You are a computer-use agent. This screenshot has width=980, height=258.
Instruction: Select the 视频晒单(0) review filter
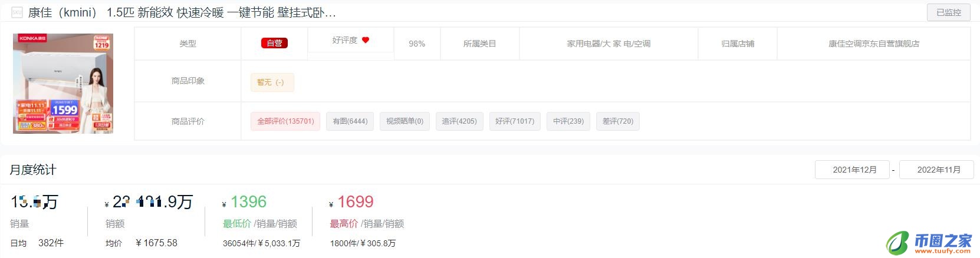[x=405, y=121]
